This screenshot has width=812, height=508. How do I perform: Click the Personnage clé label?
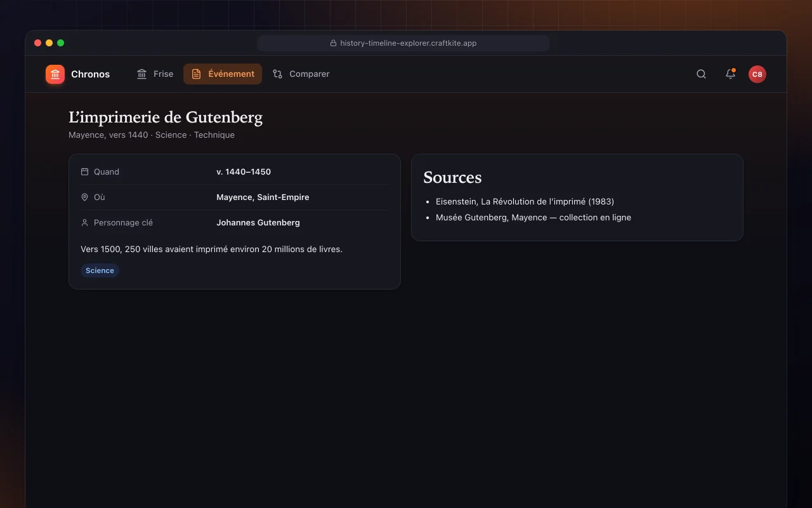click(x=123, y=223)
